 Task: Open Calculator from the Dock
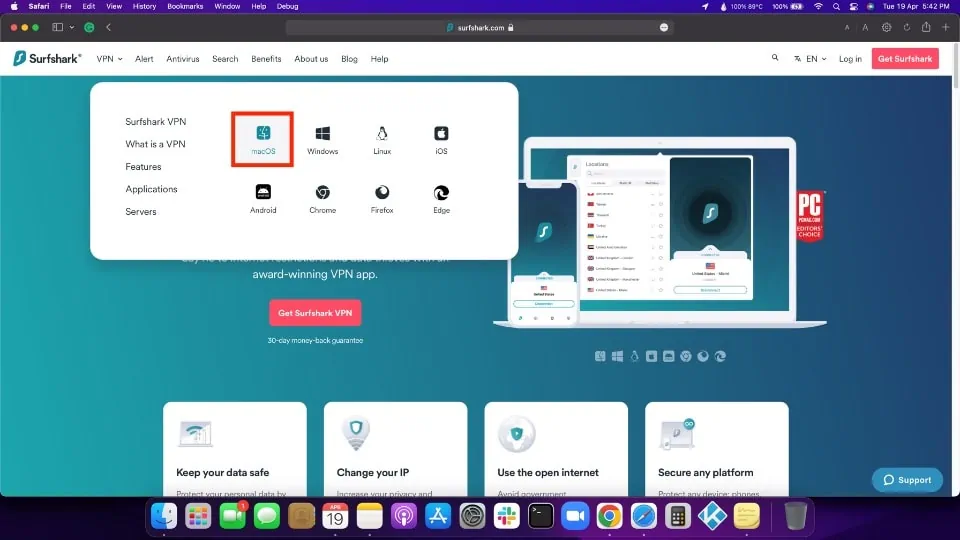(x=678, y=516)
